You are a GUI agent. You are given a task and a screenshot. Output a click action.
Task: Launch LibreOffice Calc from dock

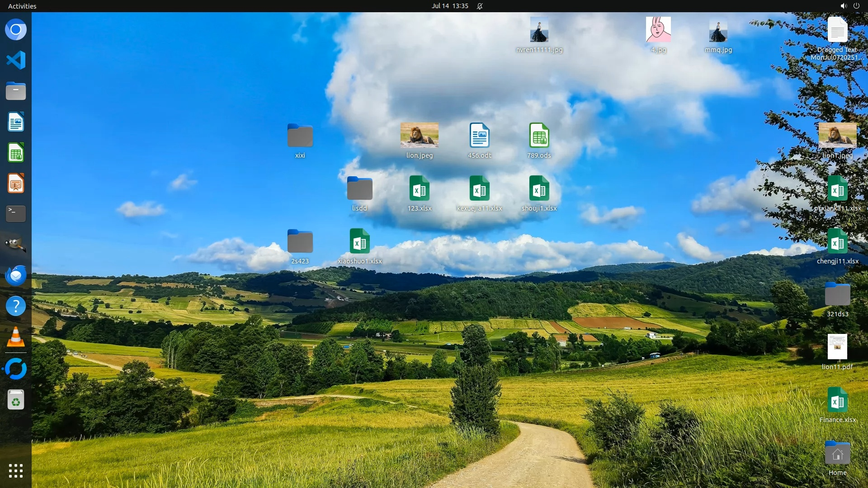(x=16, y=153)
